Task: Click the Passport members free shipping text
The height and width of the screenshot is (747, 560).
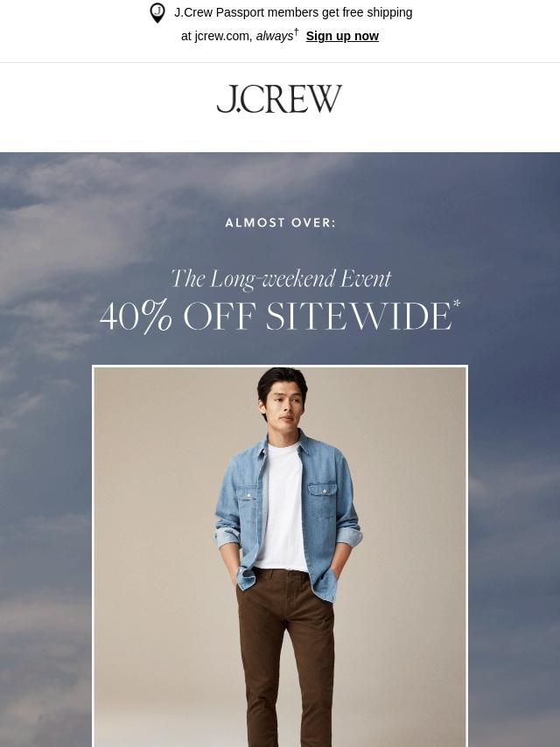Action: point(293,12)
